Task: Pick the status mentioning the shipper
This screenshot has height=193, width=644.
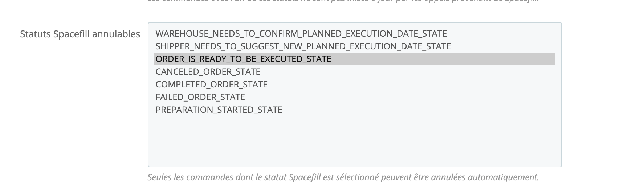Action: (x=303, y=46)
